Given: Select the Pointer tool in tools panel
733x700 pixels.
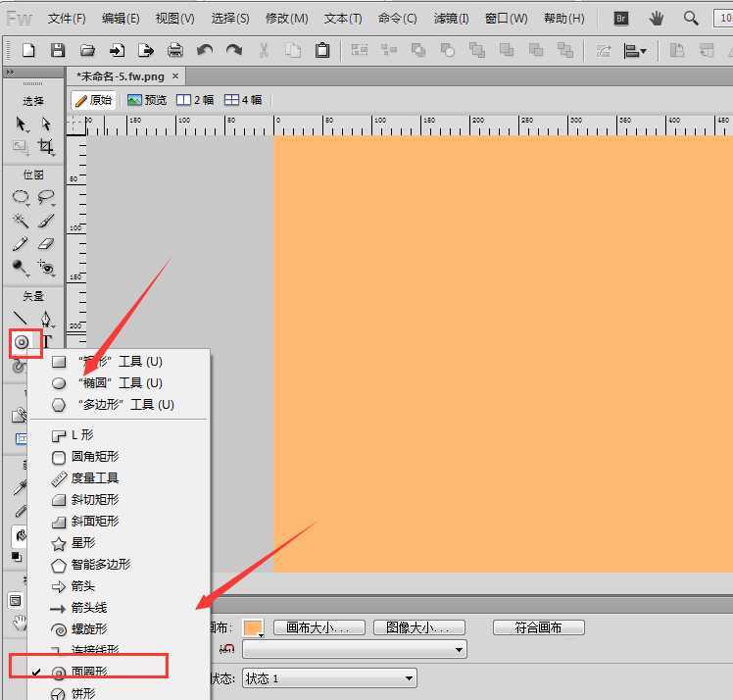Looking at the screenshot, I should [21, 124].
